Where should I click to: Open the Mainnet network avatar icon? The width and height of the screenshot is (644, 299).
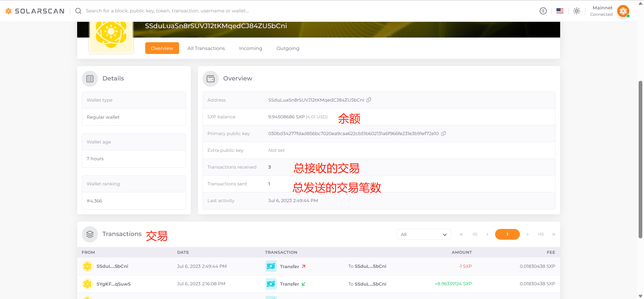coord(623,11)
